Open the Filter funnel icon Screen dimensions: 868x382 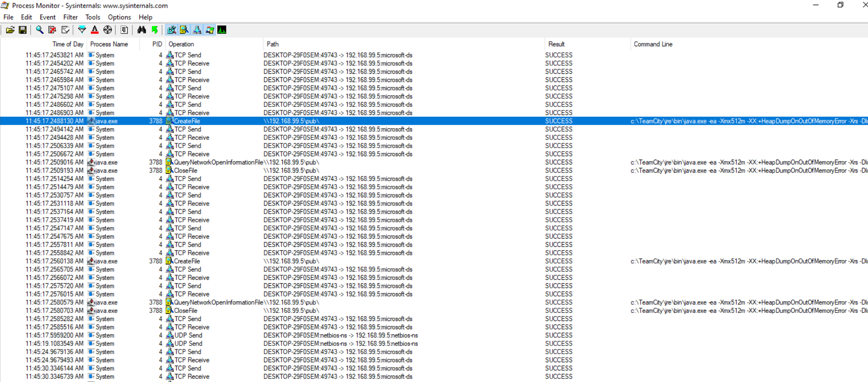point(82,30)
